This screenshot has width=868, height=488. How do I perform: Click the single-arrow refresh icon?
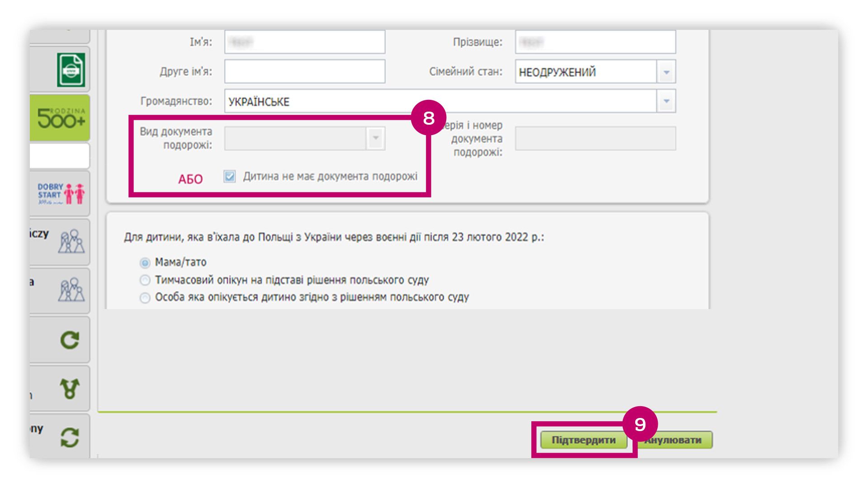pos(70,340)
